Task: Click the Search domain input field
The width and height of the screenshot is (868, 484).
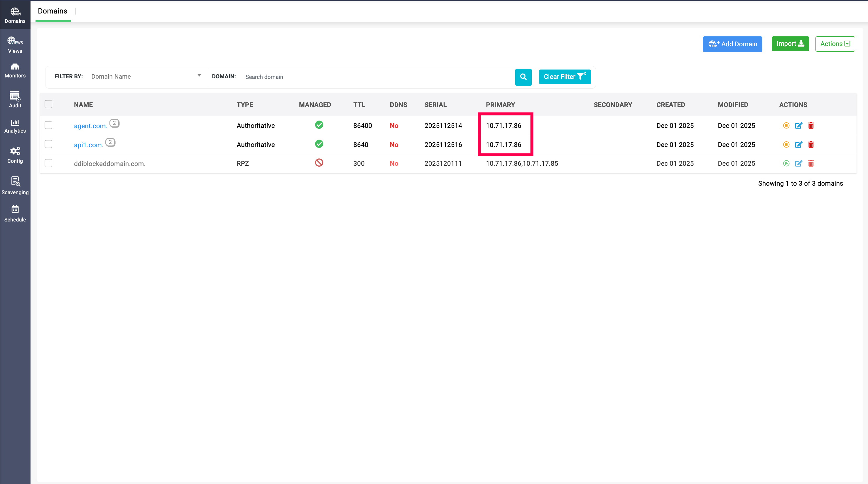Action: 377,77
